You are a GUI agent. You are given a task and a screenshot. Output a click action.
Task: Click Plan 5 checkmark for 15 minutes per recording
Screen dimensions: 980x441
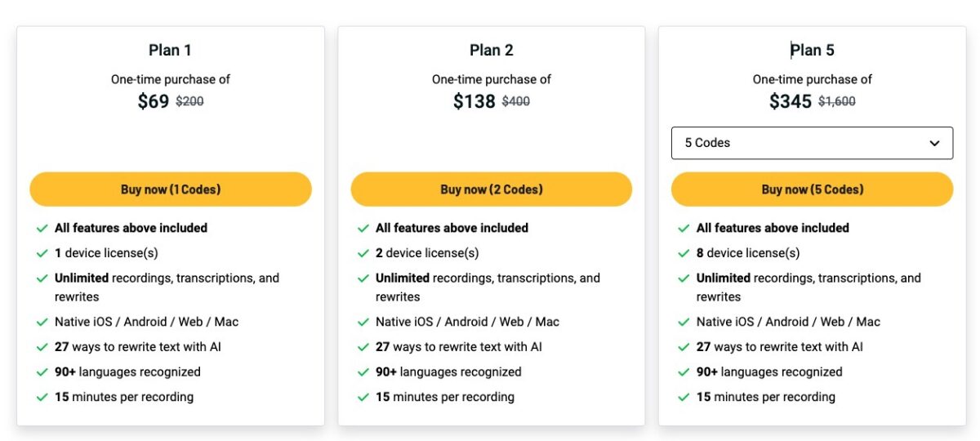coord(684,398)
